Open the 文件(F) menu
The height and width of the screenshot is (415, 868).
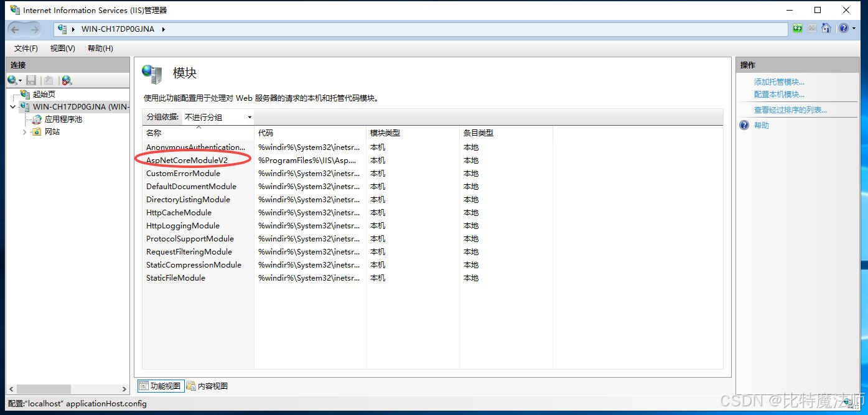coord(26,49)
